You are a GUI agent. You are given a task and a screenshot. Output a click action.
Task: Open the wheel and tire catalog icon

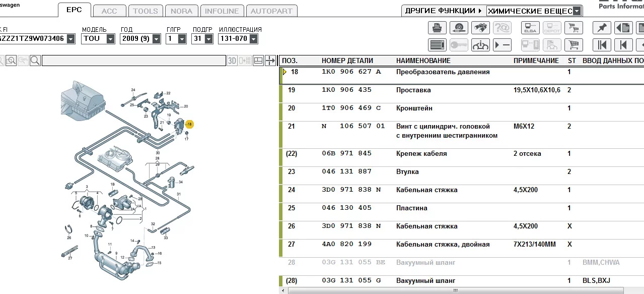pos(459,28)
